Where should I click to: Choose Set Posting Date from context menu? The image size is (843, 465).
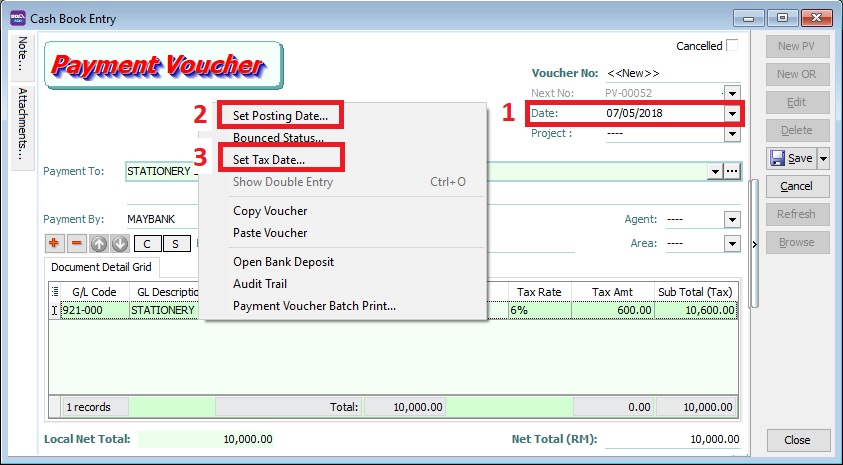tap(280, 116)
